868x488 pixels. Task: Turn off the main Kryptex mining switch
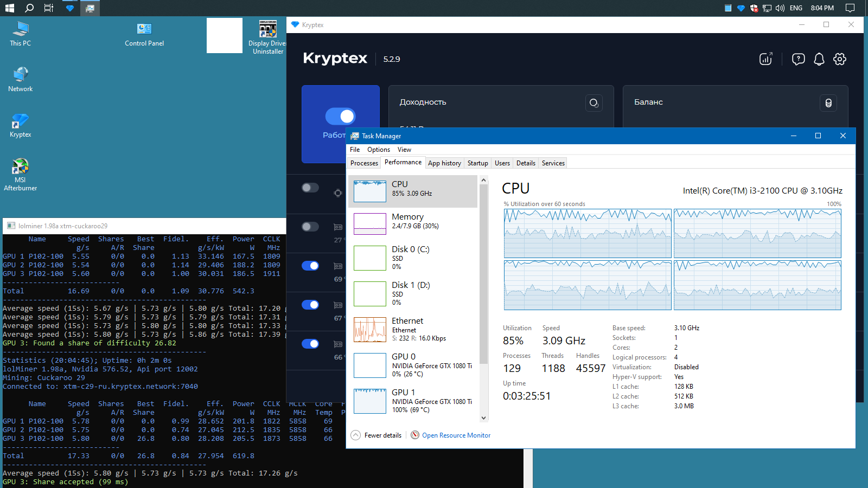pyautogui.click(x=340, y=116)
